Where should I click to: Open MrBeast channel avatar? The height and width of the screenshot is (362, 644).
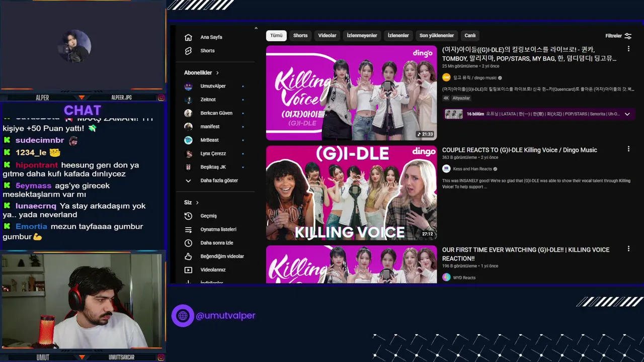tap(188, 140)
